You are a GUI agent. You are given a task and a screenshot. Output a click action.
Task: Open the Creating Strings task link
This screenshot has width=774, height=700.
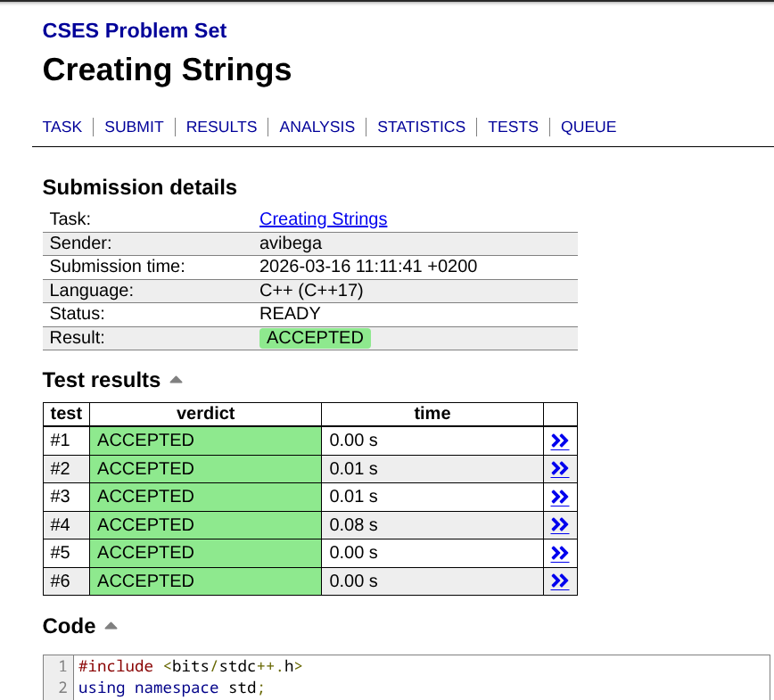324,218
